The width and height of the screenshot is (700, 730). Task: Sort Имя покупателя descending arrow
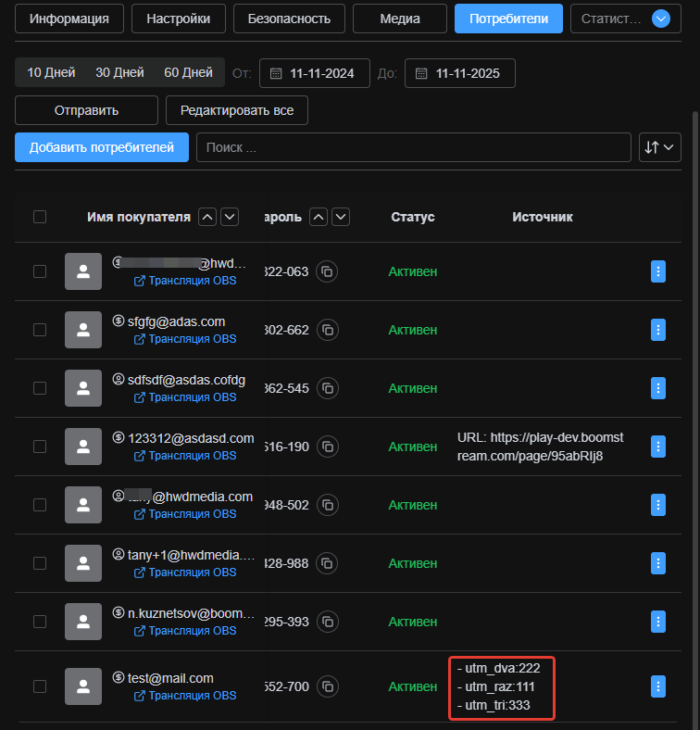(x=230, y=217)
